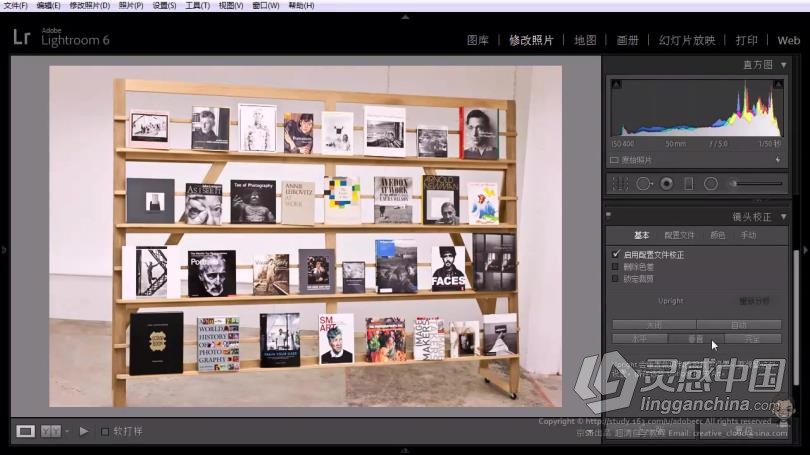Select the Red Eye Correction tool icon
The width and height of the screenshot is (810, 455).
tap(666, 184)
